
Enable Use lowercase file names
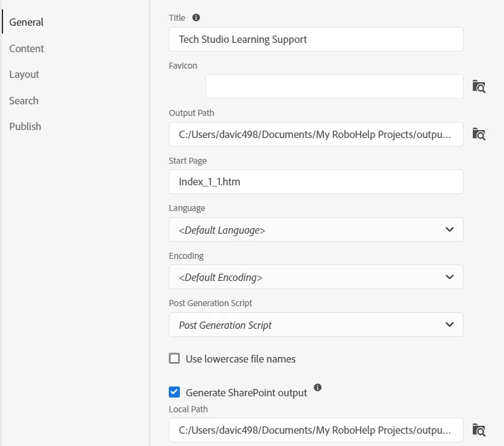point(174,359)
